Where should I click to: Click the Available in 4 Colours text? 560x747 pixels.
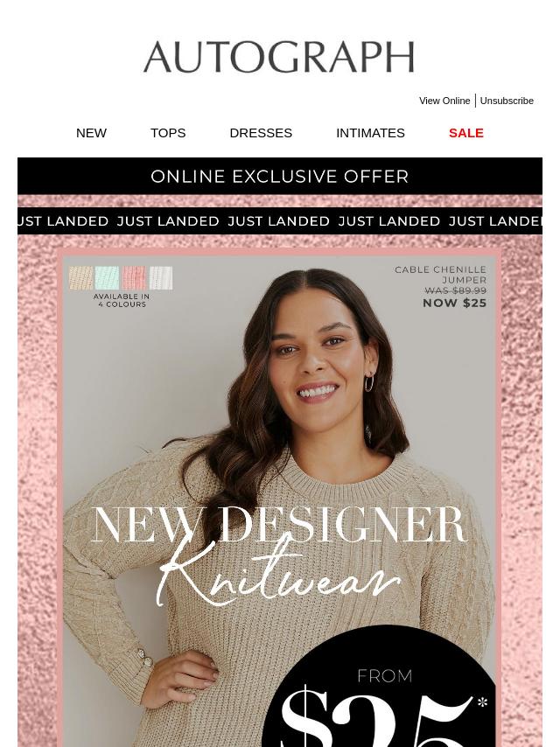tap(122, 300)
